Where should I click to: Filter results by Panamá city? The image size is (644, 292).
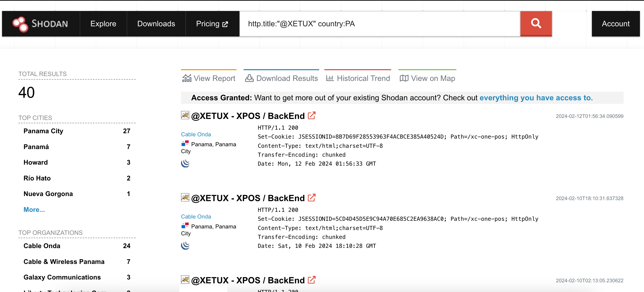coord(36,147)
